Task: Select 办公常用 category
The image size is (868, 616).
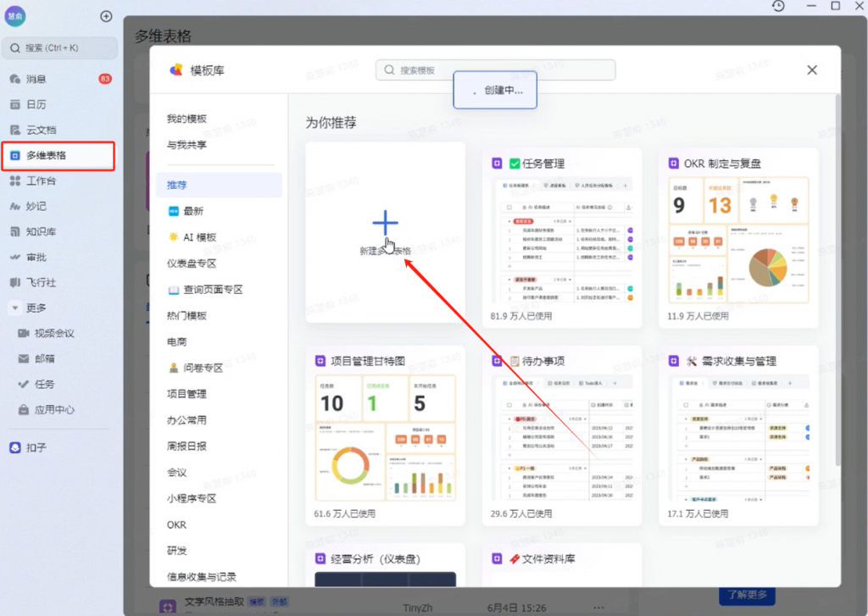Action: pos(186,420)
